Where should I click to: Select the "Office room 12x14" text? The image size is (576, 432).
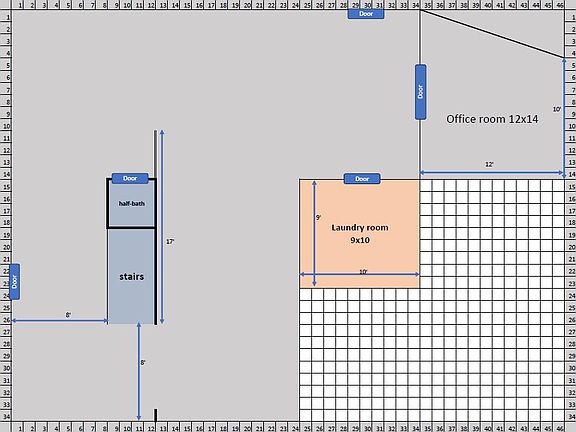[492, 119]
